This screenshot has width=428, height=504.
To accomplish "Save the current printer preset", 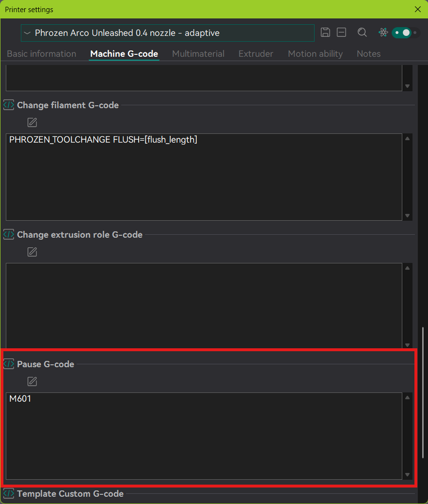I will click(325, 33).
